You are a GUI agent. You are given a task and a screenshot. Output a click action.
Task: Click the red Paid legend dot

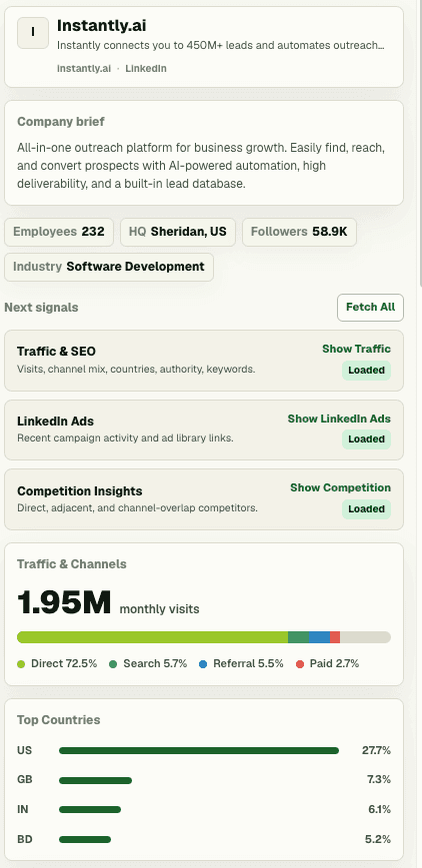click(300, 663)
